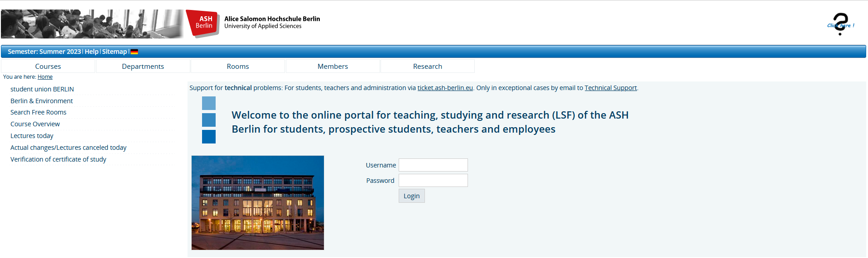Open the Courses menu tab
This screenshot has height=258, width=868.
coord(48,66)
